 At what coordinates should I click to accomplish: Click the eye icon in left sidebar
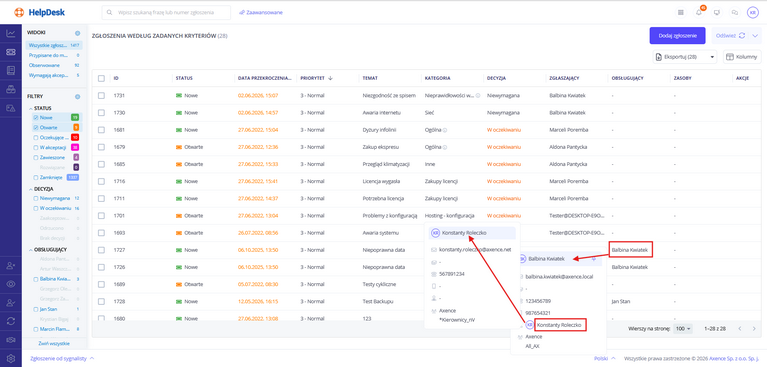[x=10, y=284]
